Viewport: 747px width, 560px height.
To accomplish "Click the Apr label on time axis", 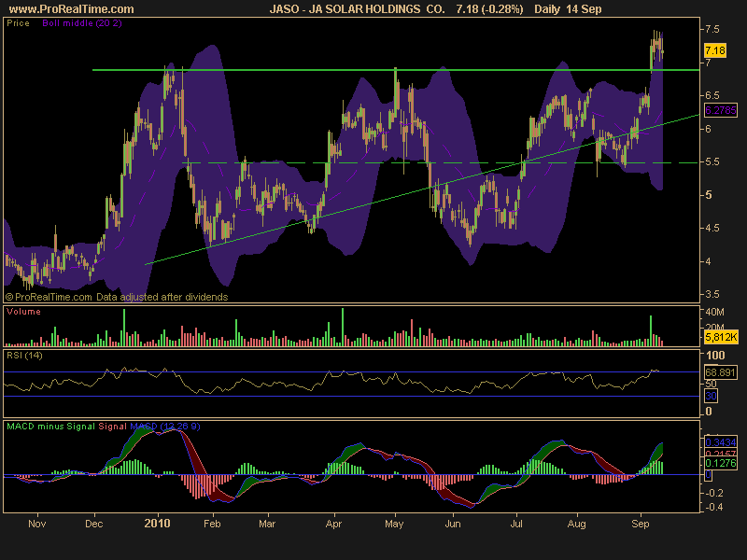I will [334, 524].
